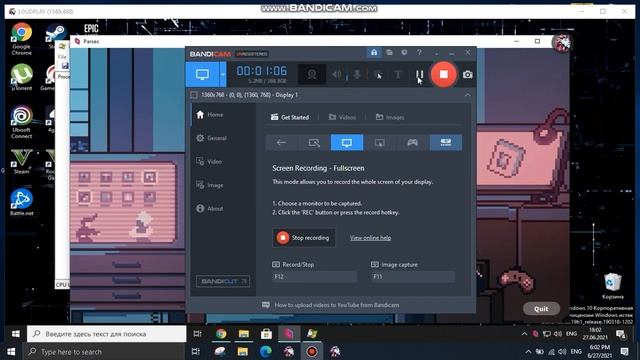Open Battle.net desktop shortcut
This screenshot has width=640, height=360.
click(21, 202)
